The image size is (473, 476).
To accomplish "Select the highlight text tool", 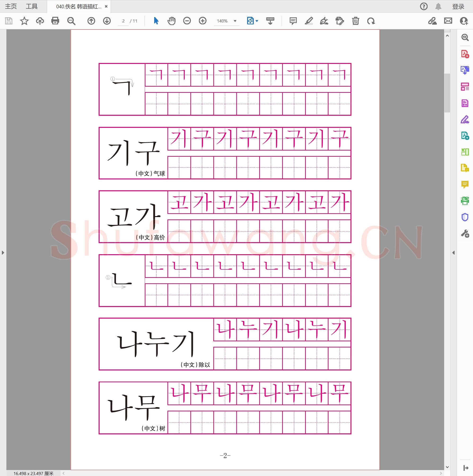I will [x=310, y=21].
